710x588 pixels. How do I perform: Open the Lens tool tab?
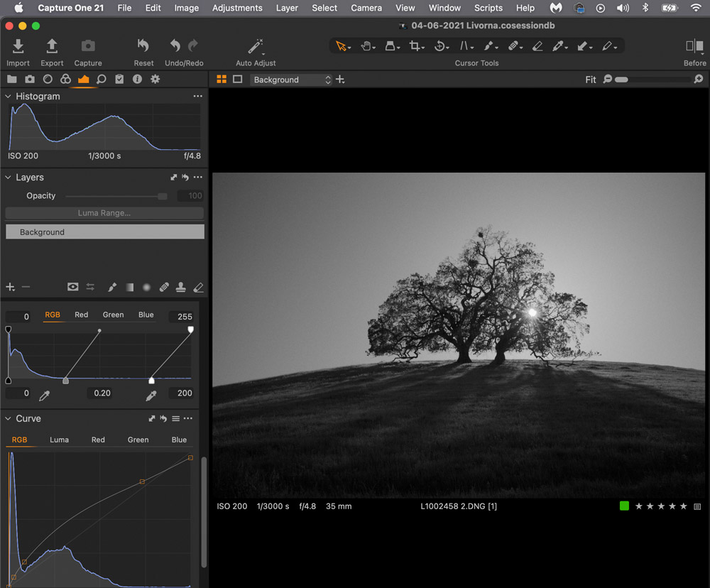(x=48, y=80)
